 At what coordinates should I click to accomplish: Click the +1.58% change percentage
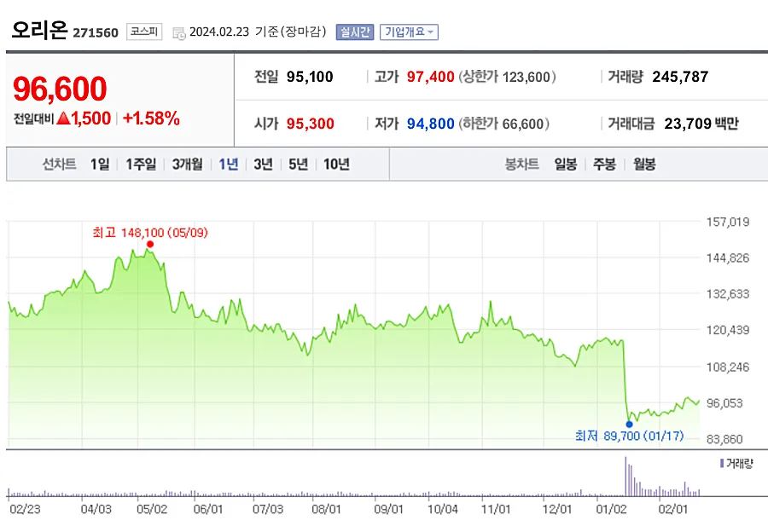click(x=151, y=119)
